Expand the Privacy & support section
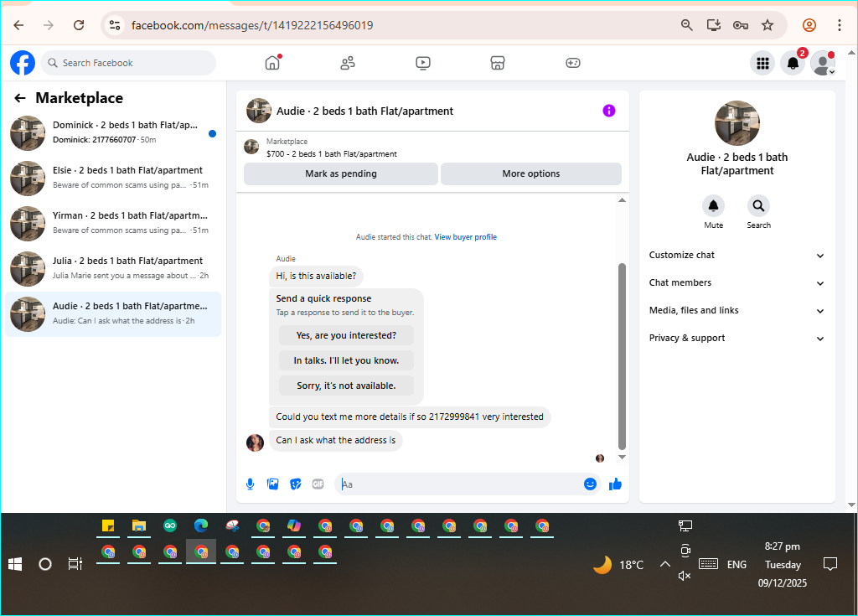This screenshot has height=616, width=858. click(x=737, y=339)
